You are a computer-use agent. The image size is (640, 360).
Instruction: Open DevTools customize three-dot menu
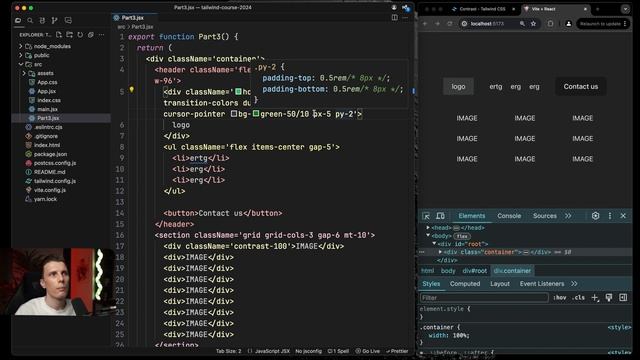click(610, 216)
